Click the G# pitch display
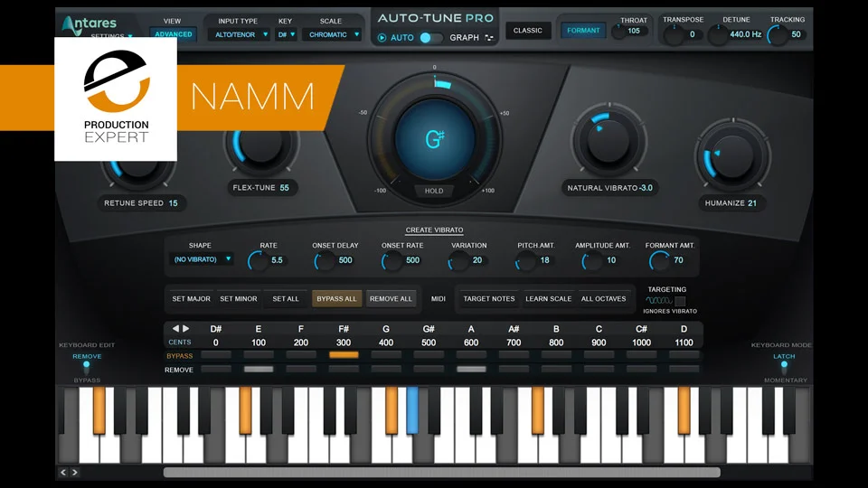This screenshot has height=488, width=868. (435, 139)
